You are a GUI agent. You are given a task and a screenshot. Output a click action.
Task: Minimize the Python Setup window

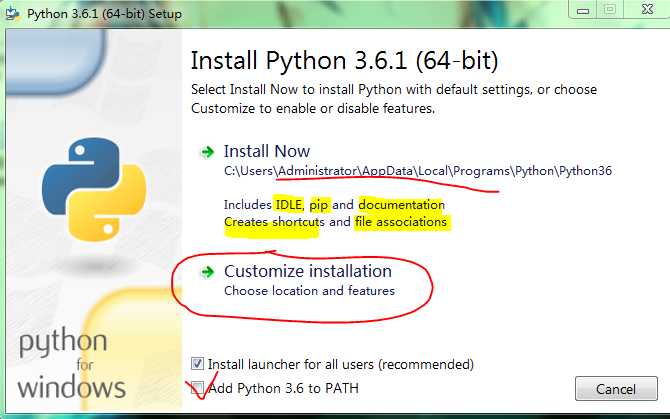[583, 10]
